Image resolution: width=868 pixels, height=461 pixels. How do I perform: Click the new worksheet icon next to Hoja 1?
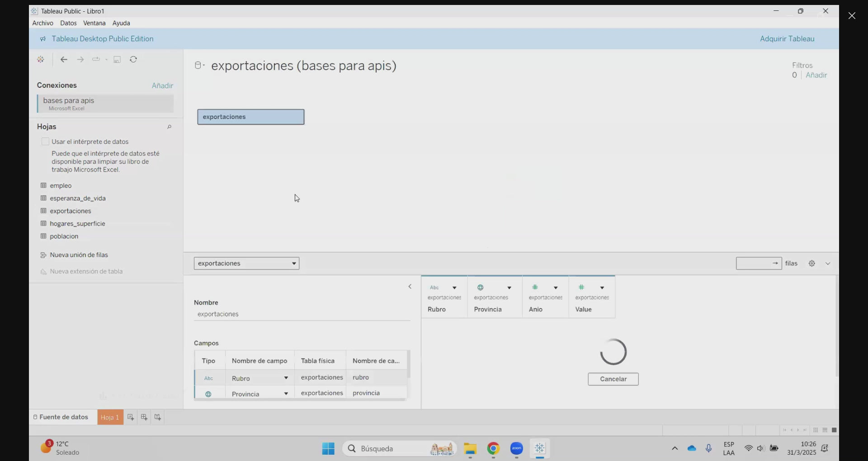[131, 417]
